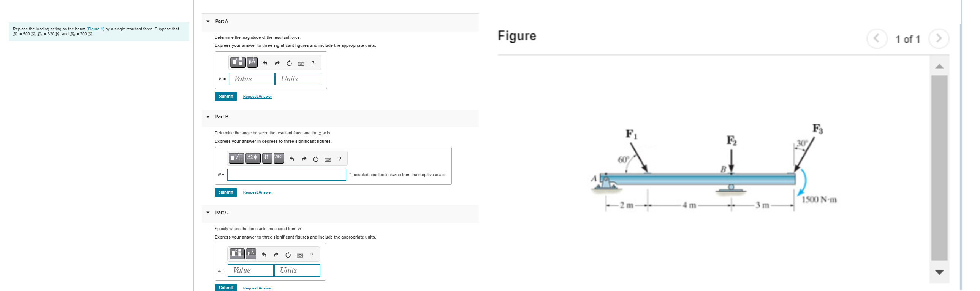Click the up-down arrows icon in Part B
Image resolution: width=980 pixels, height=291 pixels.
[267, 158]
